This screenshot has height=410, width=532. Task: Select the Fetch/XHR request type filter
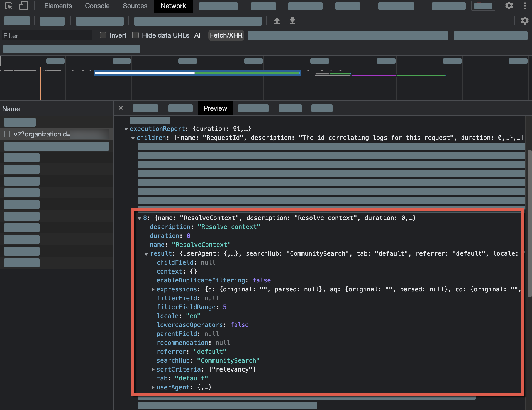pos(226,35)
